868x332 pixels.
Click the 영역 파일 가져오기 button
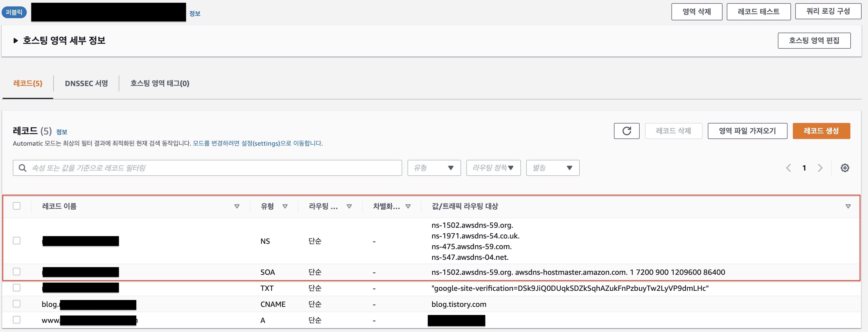pos(747,131)
